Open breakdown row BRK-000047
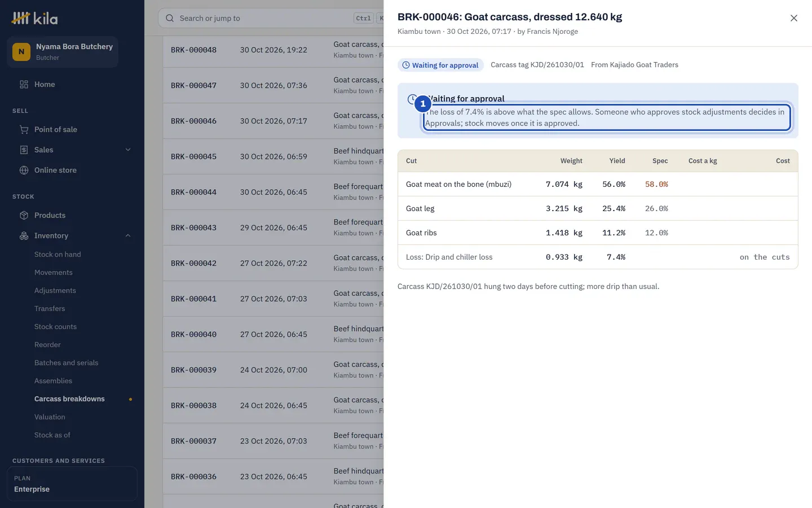 click(x=273, y=85)
